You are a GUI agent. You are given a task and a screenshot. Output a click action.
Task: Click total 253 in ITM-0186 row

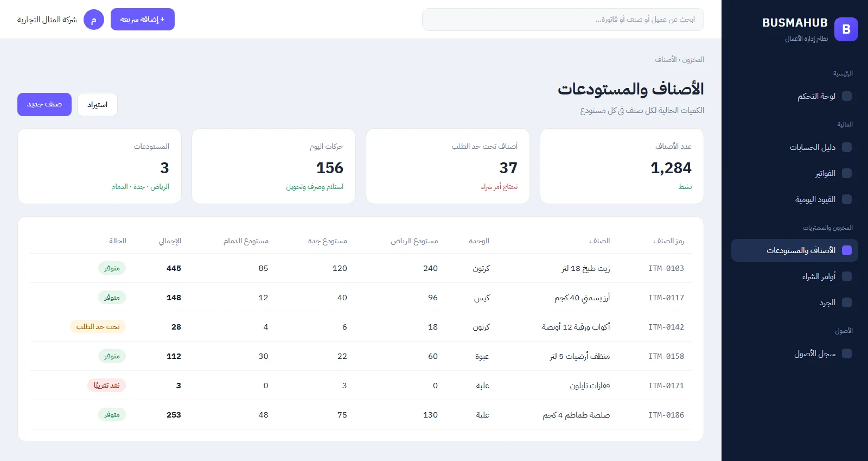(x=174, y=415)
